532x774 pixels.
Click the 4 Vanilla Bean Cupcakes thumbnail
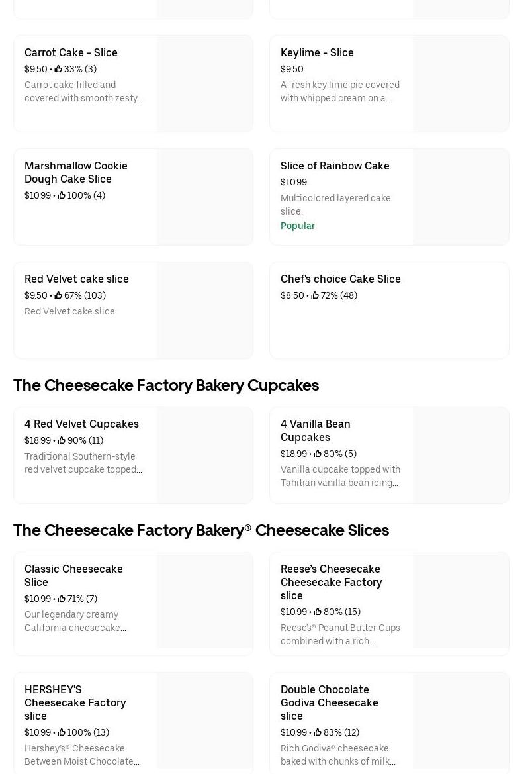461,455
